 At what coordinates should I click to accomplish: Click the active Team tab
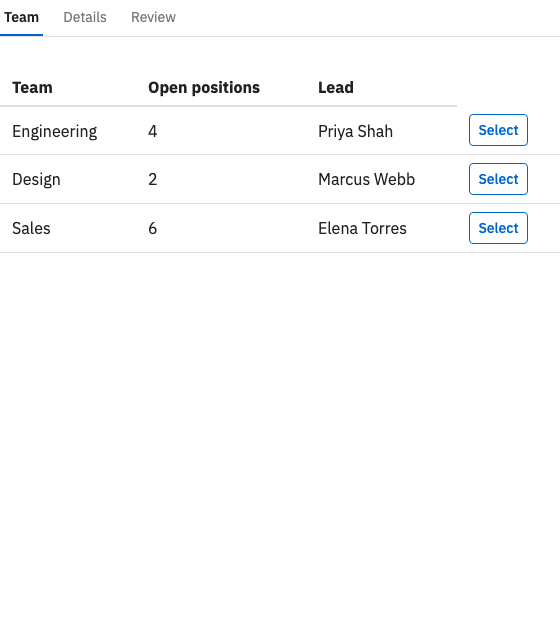tap(21, 17)
